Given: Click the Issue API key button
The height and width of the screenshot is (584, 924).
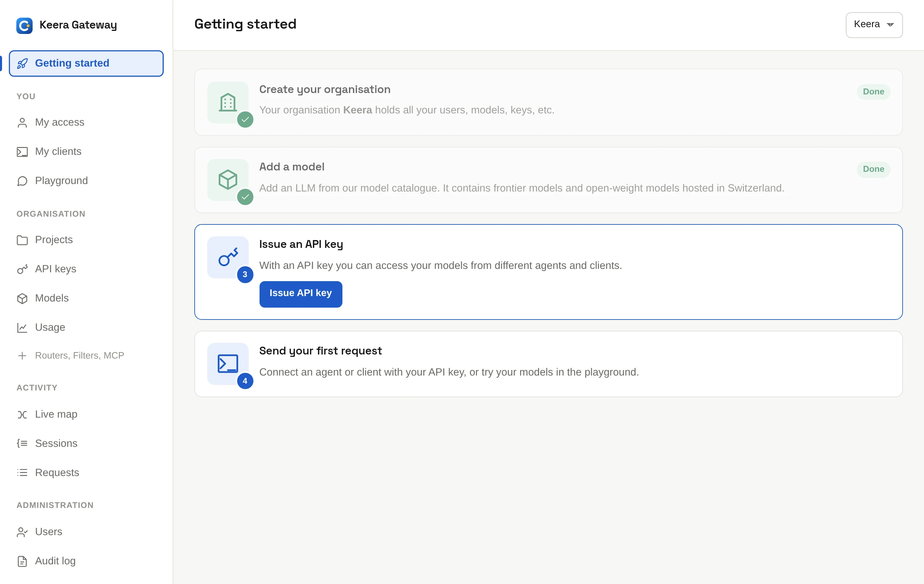Looking at the screenshot, I should point(300,294).
